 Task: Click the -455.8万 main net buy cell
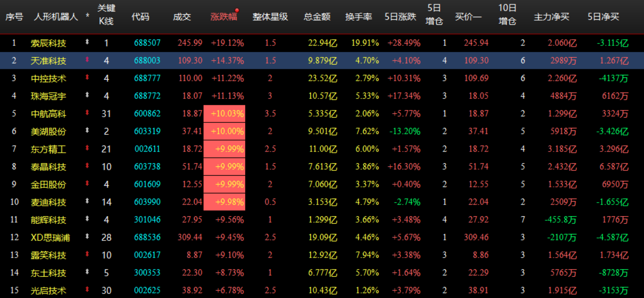561,220
